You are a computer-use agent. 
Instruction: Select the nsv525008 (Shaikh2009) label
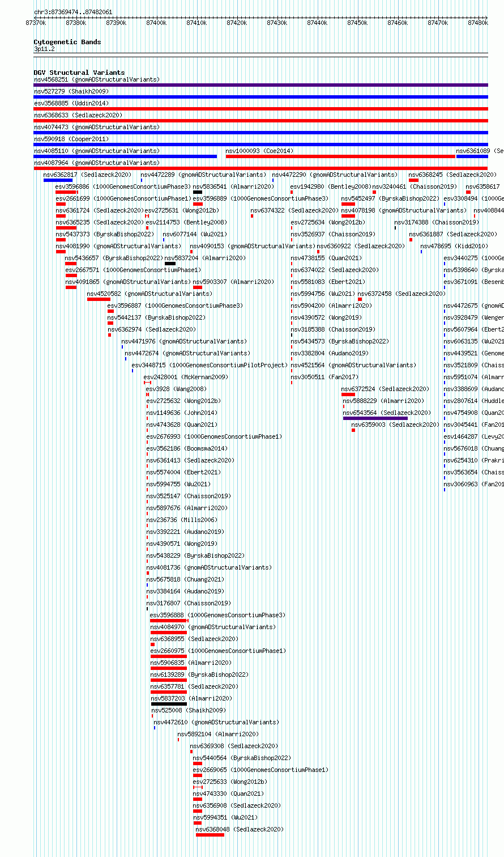189,710
